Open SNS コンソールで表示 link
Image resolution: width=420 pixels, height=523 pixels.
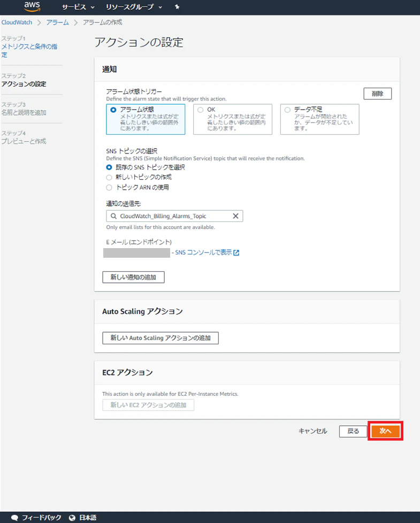[203, 252]
